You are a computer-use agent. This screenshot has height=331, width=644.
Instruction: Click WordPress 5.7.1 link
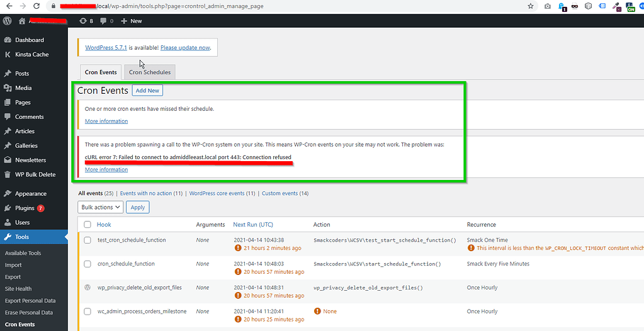click(106, 48)
